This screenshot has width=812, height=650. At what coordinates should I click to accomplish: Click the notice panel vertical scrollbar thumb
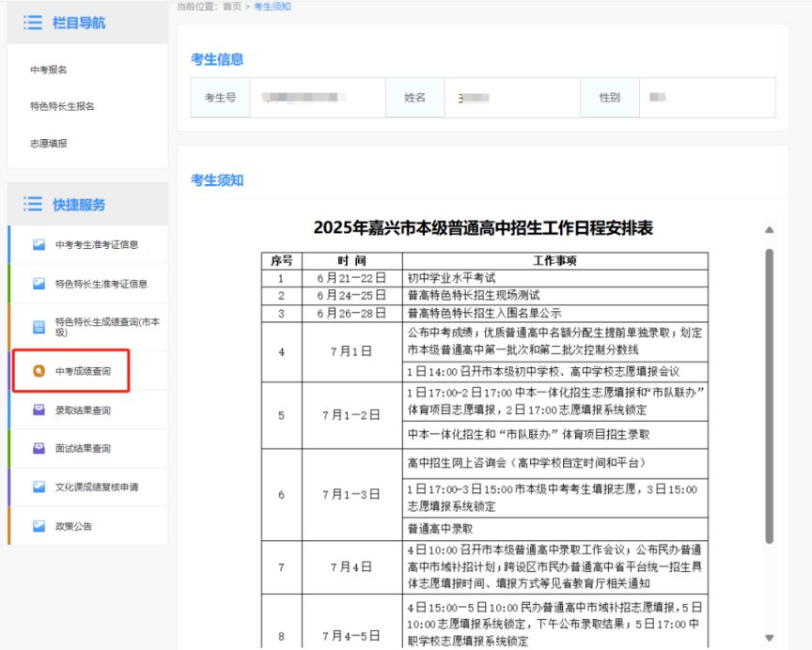point(770,395)
